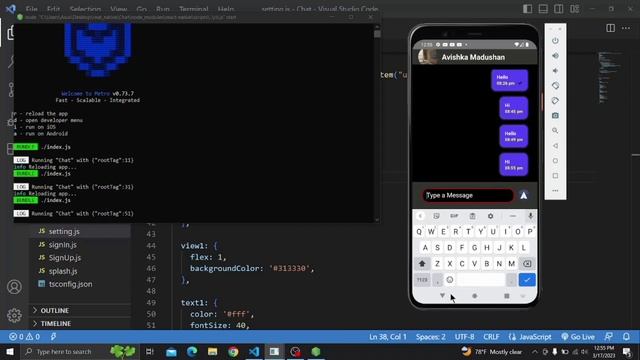Change Spaces: 2 indentation setting
Viewport: 640px width, 360px height.
click(x=431, y=337)
